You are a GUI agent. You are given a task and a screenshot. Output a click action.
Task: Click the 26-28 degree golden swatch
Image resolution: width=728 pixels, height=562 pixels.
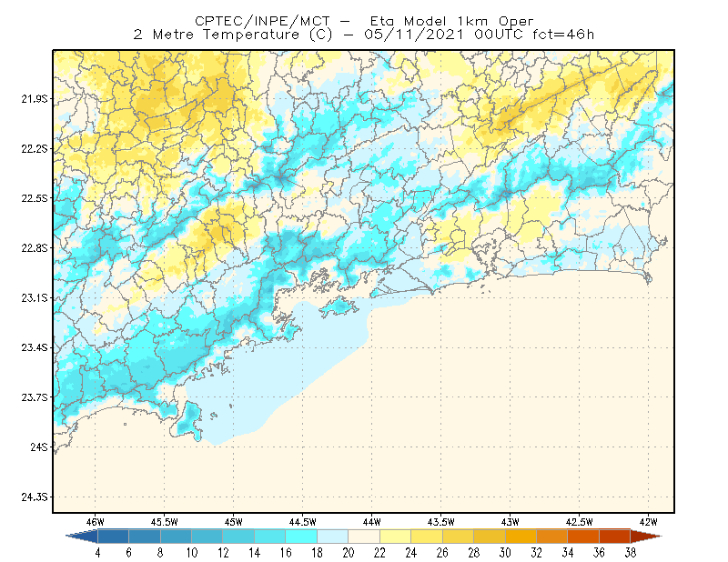pyautogui.click(x=458, y=537)
